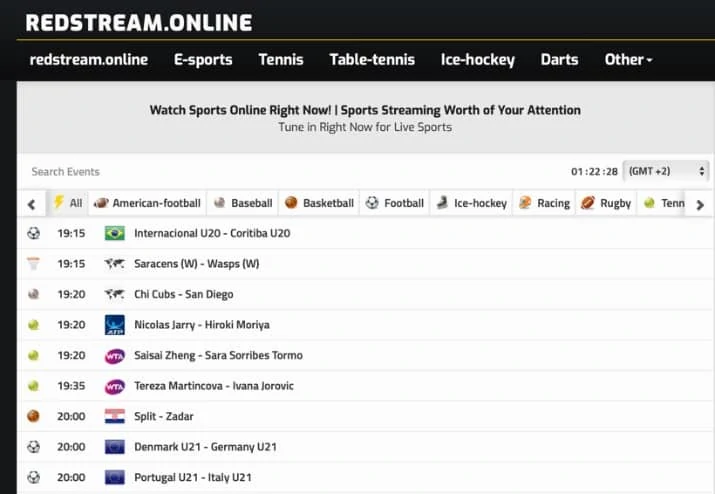The image size is (715, 494).
Task: Click the Croatia flag icon beside Split - Zadar
Action: (114, 417)
